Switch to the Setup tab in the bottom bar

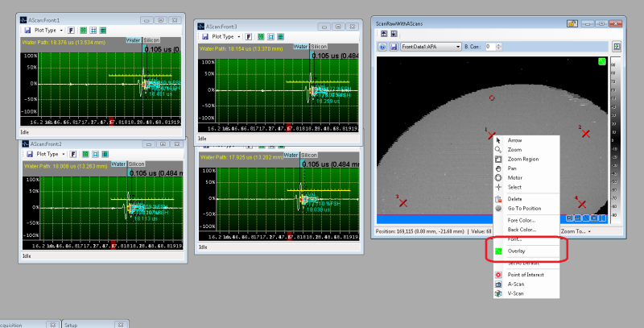click(x=71, y=325)
